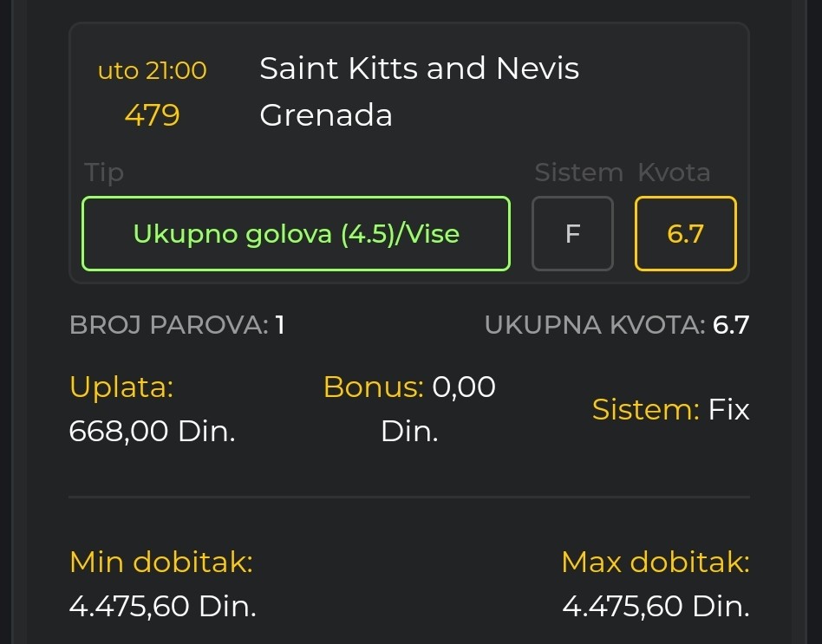Screen dimensions: 822x644
Task: Click the match code 479
Action: click(153, 114)
